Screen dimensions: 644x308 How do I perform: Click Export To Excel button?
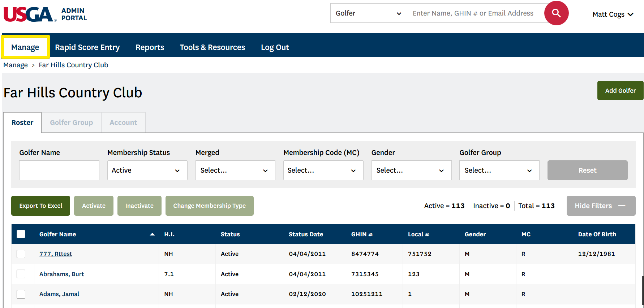click(40, 206)
